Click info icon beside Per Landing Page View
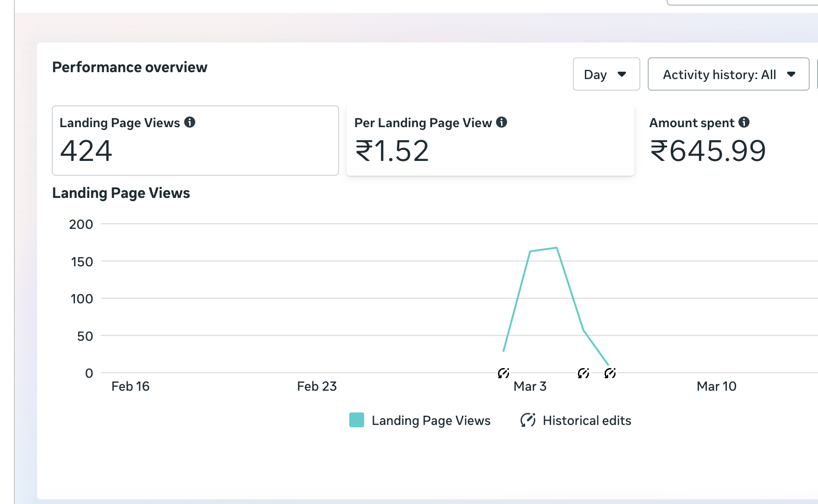 click(502, 122)
